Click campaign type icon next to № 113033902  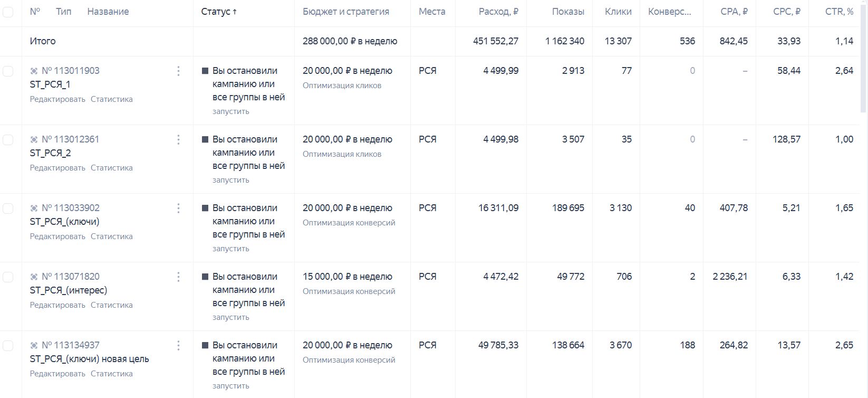[34, 208]
